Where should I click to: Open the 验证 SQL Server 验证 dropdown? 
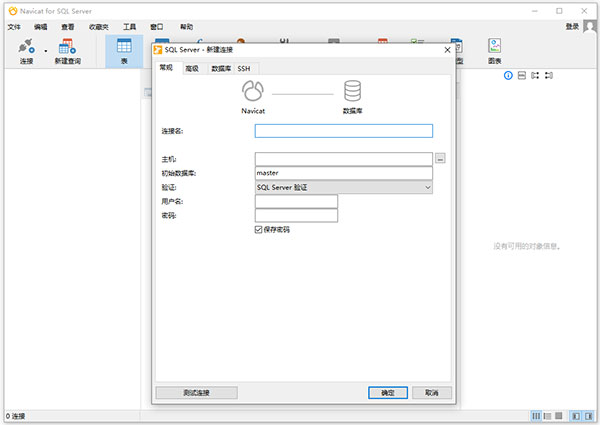[344, 187]
